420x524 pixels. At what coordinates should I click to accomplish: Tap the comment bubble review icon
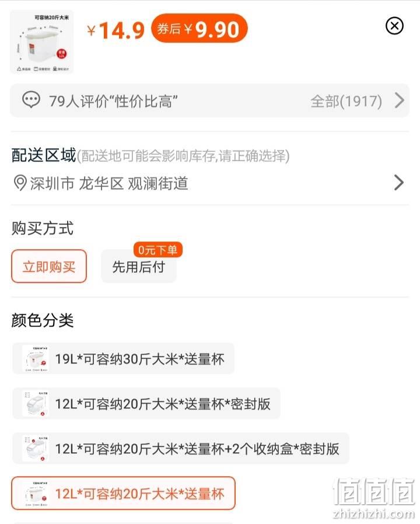(x=31, y=100)
